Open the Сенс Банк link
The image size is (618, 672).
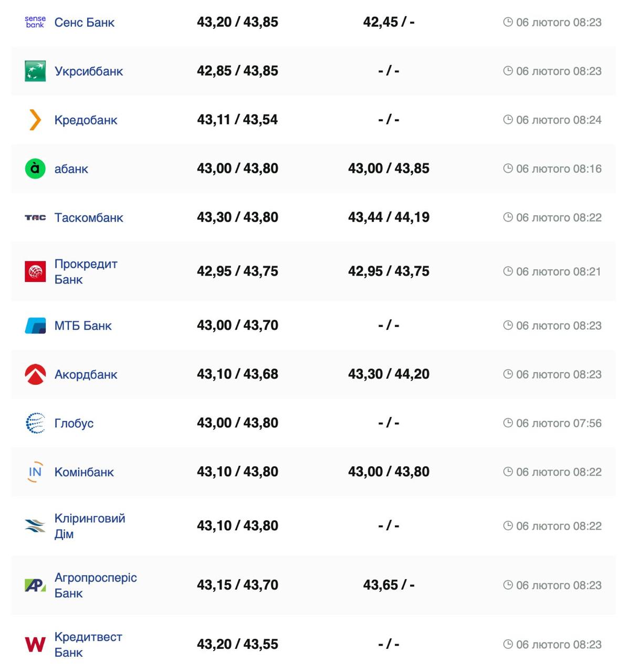[x=85, y=23]
